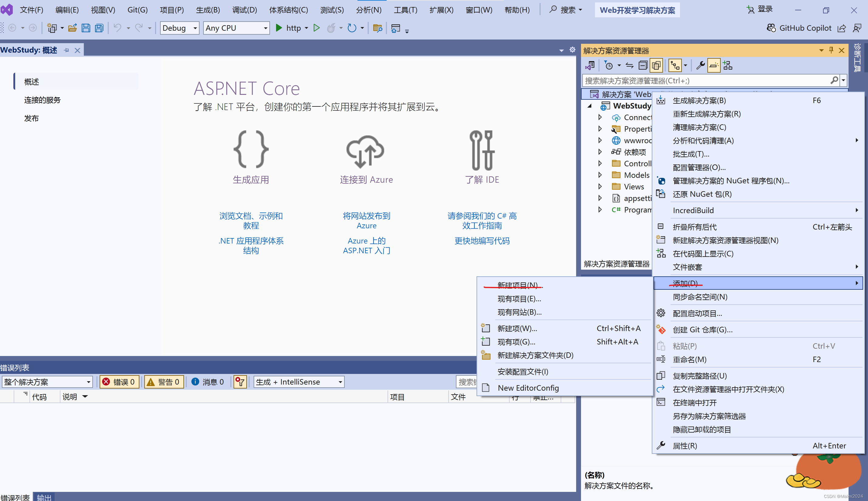Click the 搜索 box in the title bar
Image resolution: width=868 pixels, height=501 pixels.
click(566, 10)
